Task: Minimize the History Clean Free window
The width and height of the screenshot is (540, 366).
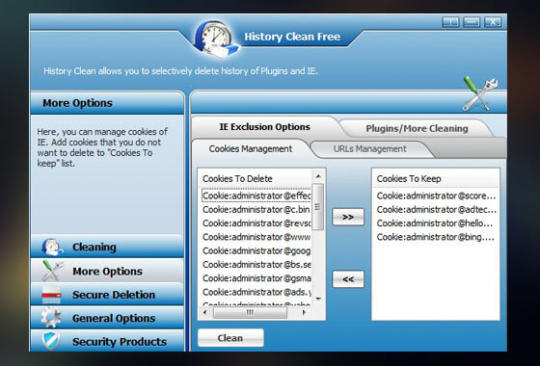Action: [472, 22]
